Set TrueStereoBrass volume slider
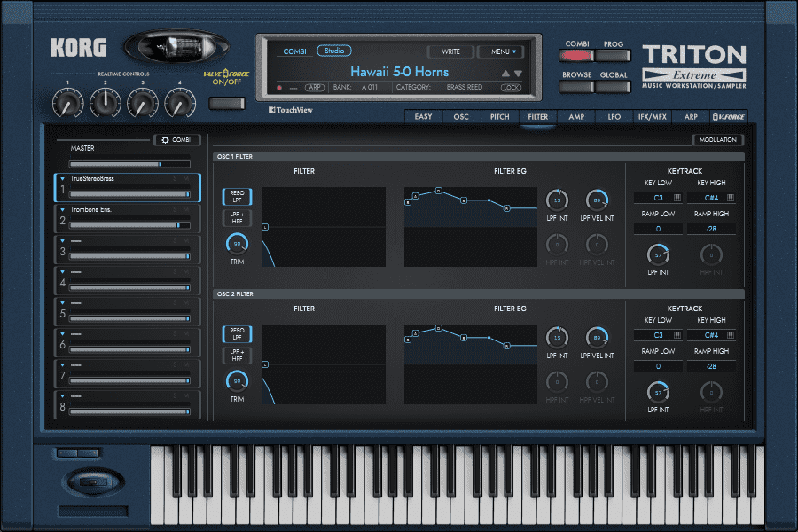This screenshot has height=532, width=798. tap(129, 194)
